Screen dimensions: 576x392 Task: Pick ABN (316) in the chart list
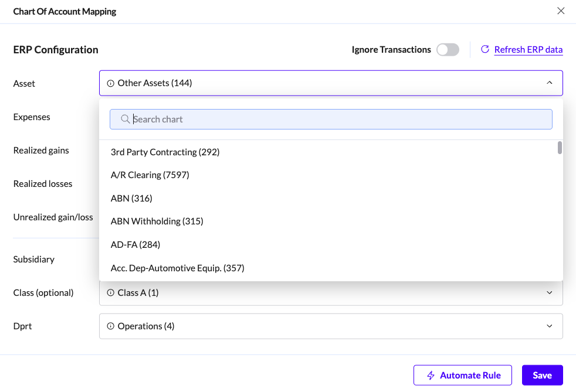click(x=131, y=198)
